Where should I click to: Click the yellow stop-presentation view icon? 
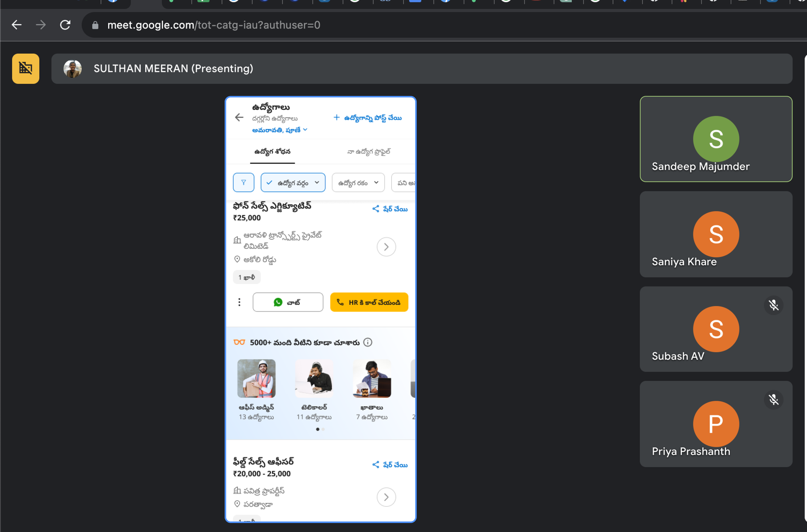[x=26, y=68]
